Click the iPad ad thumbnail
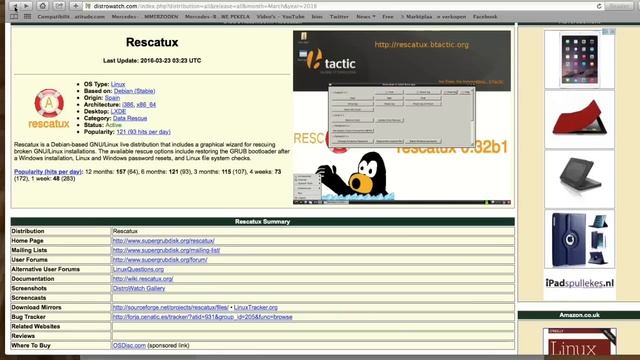 pyautogui.click(x=579, y=60)
